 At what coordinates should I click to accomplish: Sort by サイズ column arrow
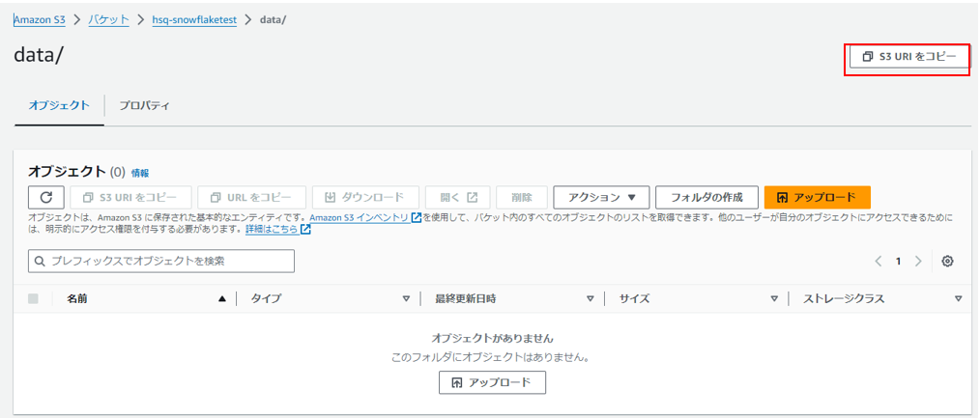[x=774, y=299]
